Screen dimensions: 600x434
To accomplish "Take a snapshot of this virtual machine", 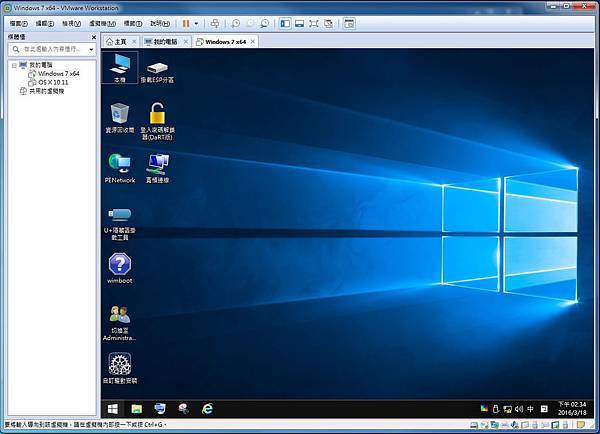I will (236, 24).
